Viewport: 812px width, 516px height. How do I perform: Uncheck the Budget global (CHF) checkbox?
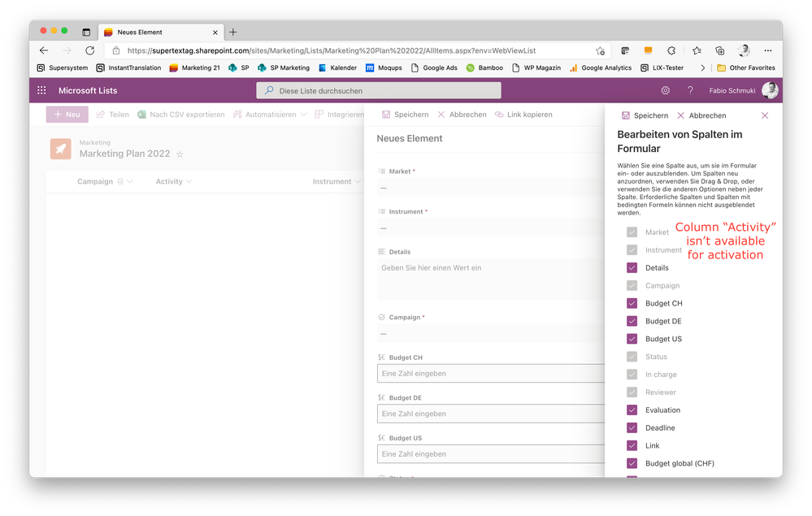[x=632, y=463]
